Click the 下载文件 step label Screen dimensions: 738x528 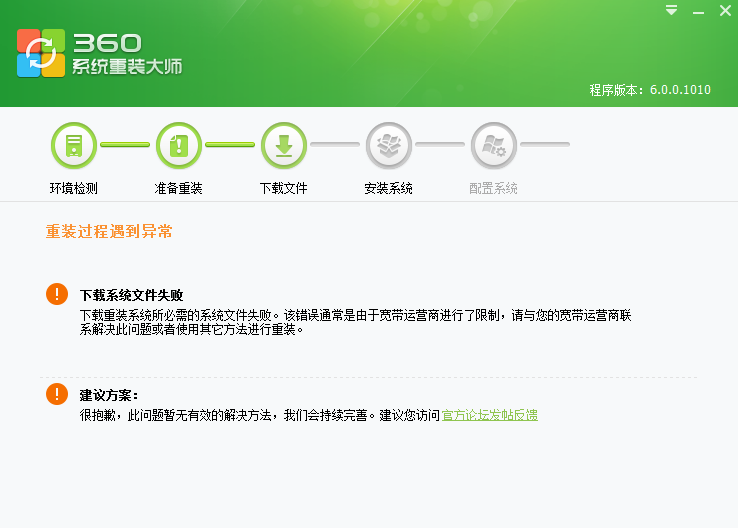point(284,188)
